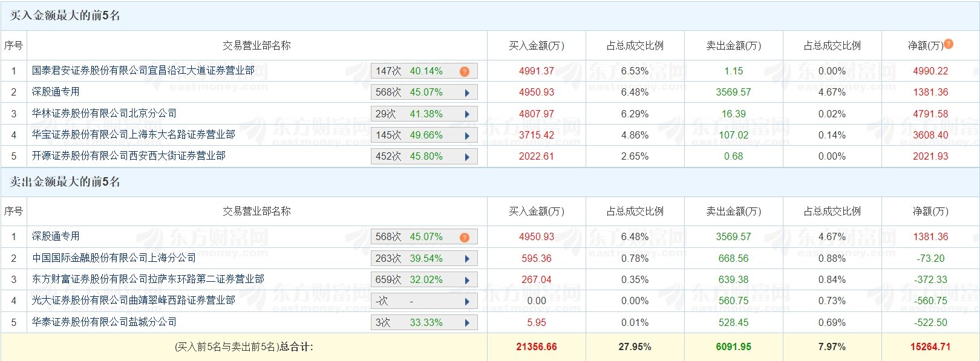This screenshot has width=980, height=361.
Task: Click orange help icon in sell-table 深股通专用 row
Action: (465, 237)
